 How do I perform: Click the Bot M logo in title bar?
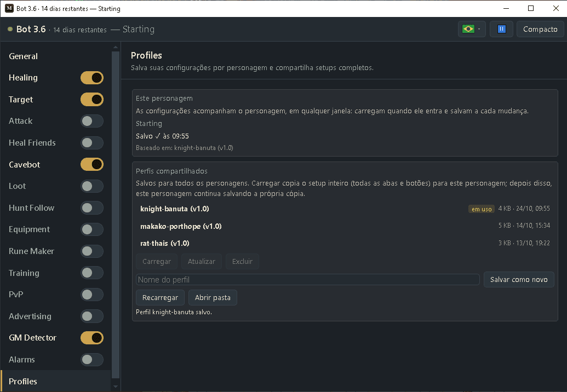(9, 8)
